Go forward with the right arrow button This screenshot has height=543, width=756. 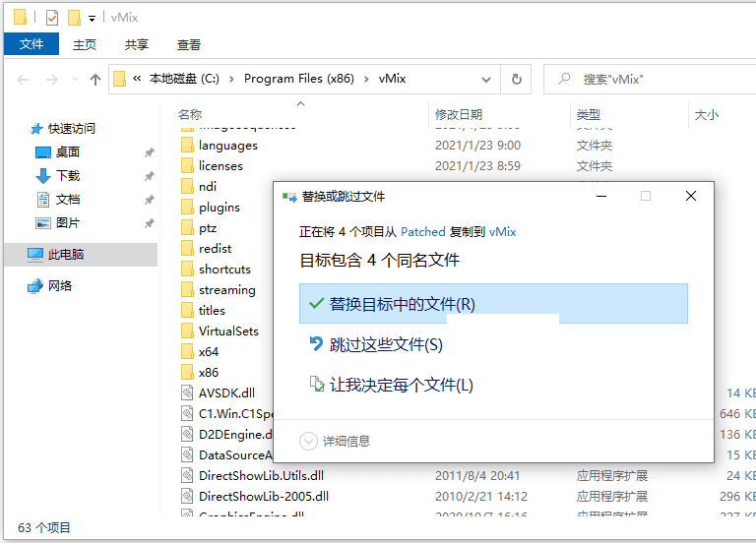pyautogui.click(x=51, y=79)
